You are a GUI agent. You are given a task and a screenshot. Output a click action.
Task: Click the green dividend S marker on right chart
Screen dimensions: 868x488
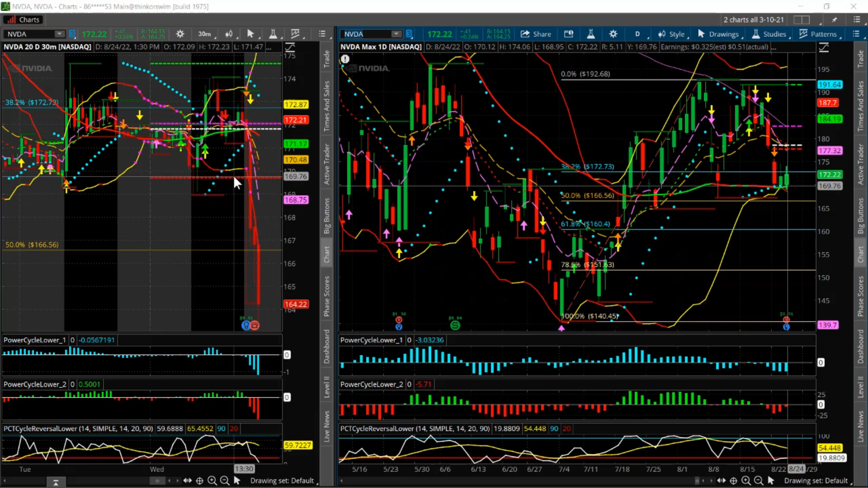455,325
